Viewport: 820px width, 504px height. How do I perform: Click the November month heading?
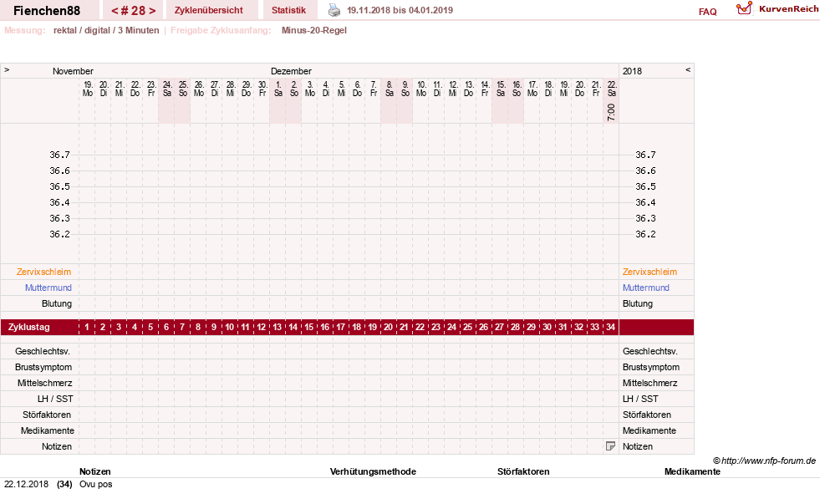[x=73, y=71]
